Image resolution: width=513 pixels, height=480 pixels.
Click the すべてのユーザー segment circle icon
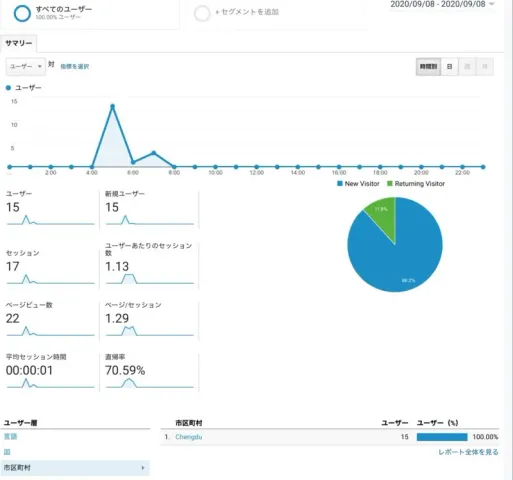[22, 13]
